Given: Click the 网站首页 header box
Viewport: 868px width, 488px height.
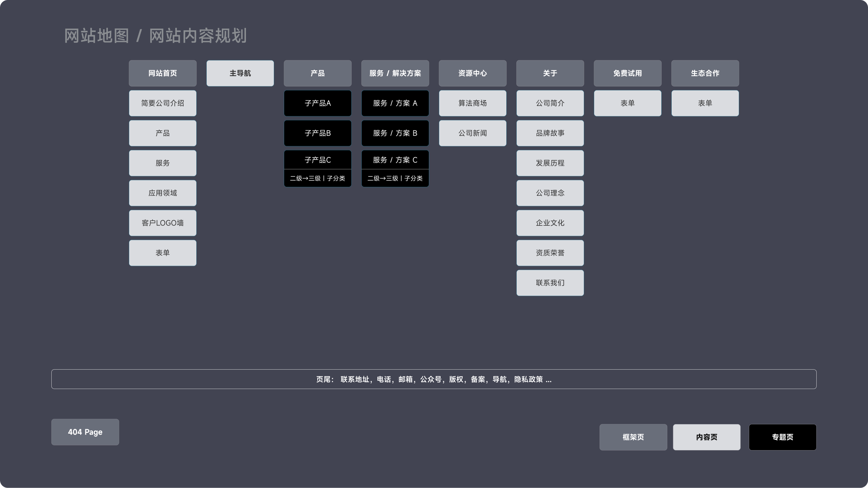Looking at the screenshot, I should (x=163, y=73).
